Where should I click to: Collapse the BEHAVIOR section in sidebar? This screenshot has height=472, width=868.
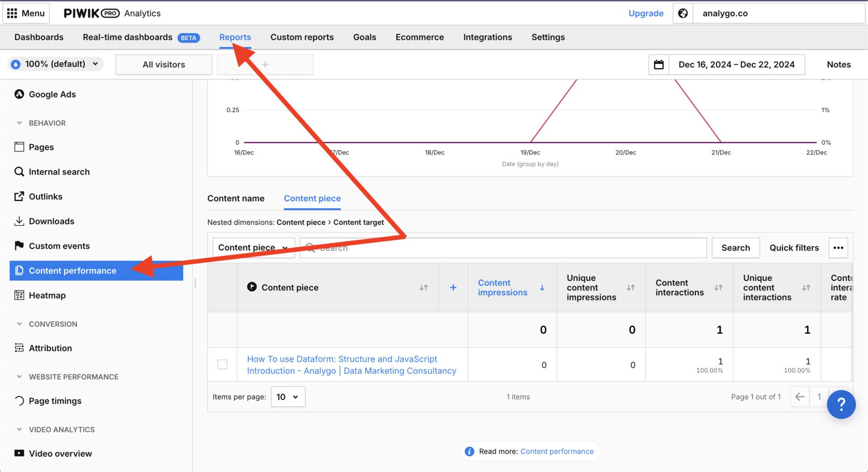click(x=19, y=123)
